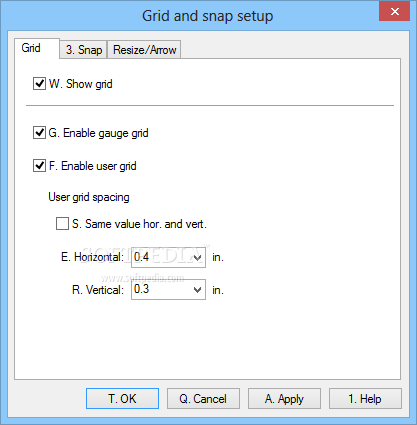Open help via the 1. Help button
The image size is (417, 425).
click(365, 398)
